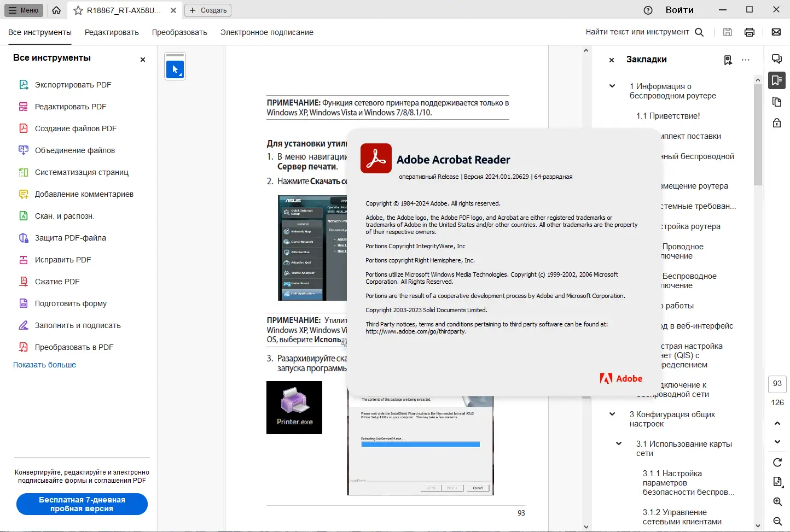
Task: Click the Найти текст или инструмент search field
Action: (x=644, y=32)
